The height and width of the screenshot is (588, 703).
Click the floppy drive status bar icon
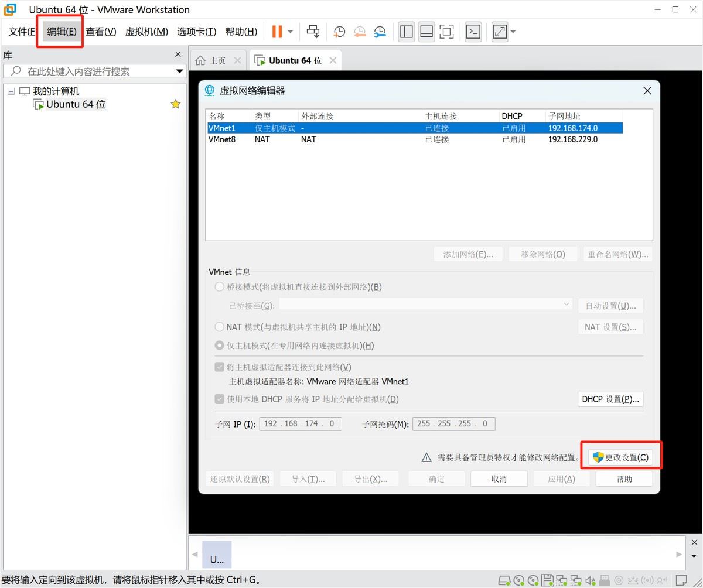pos(547,581)
